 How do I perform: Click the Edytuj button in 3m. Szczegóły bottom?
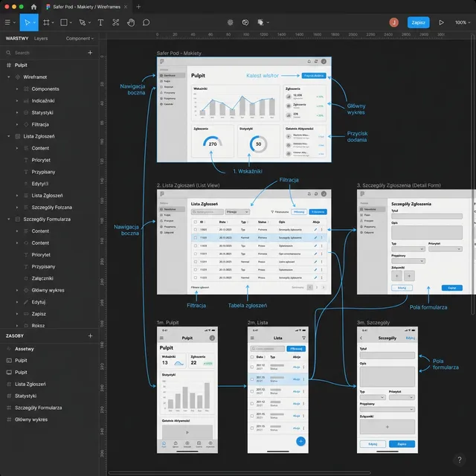coord(373,444)
